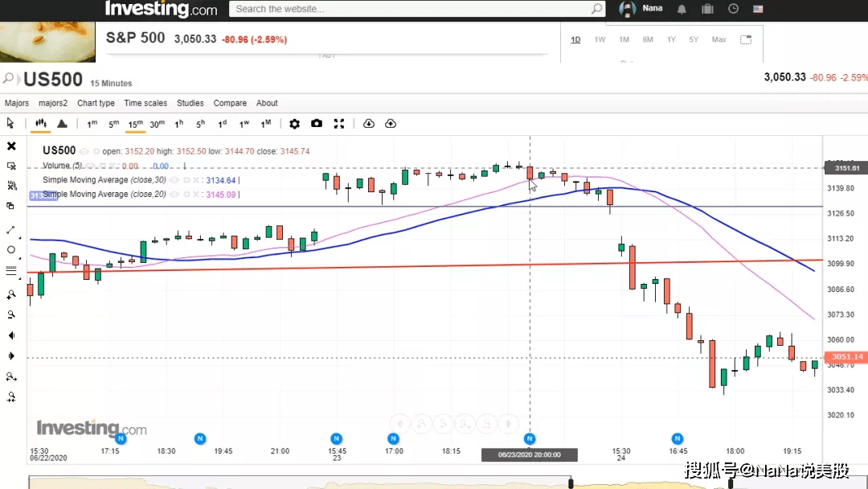Open the Chart type dropdown menu
Screen dimensions: 868x489
(96, 103)
